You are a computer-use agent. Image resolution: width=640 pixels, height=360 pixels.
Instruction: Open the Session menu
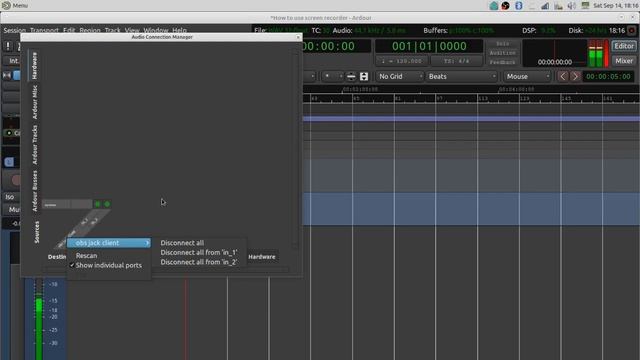coord(14,30)
